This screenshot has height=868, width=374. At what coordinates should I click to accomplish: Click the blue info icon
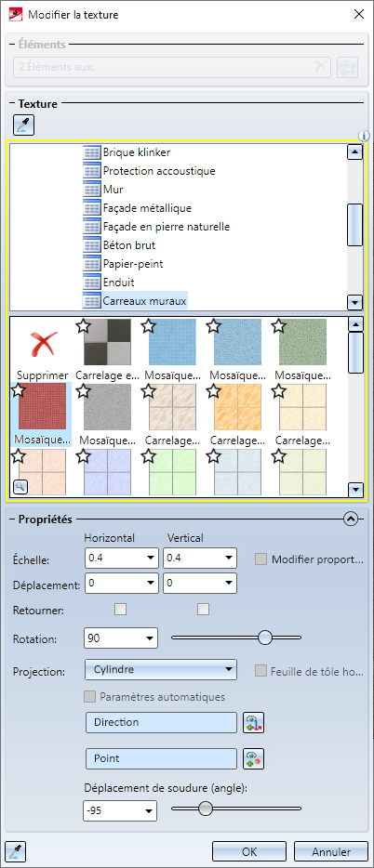click(x=364, y=135)
